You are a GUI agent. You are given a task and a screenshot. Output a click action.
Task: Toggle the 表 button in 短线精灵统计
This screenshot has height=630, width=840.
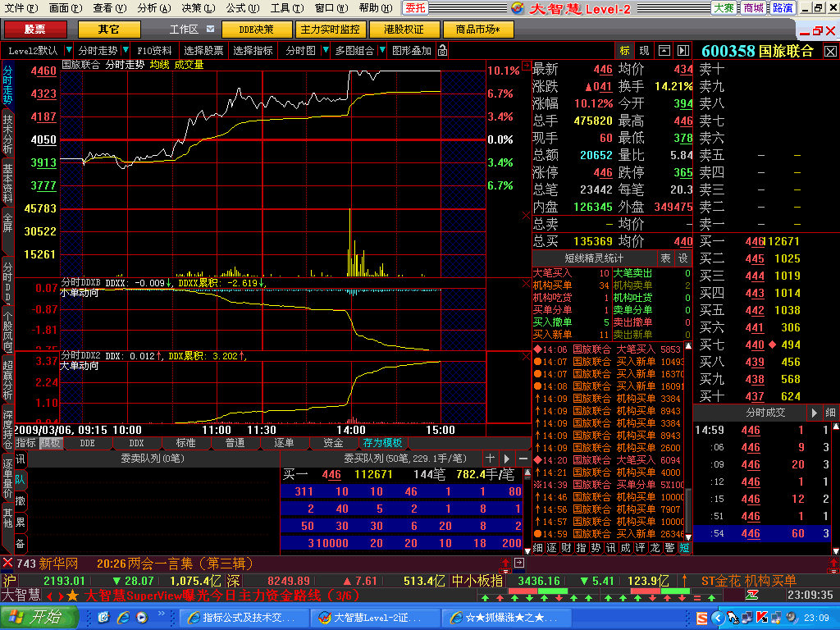[x=665, y=258]
